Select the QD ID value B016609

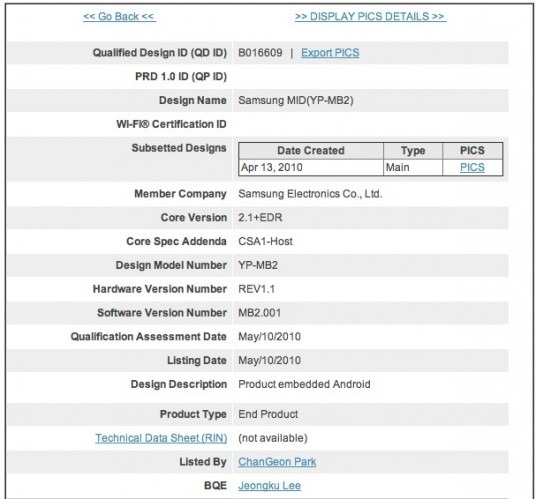coord(260,53)
